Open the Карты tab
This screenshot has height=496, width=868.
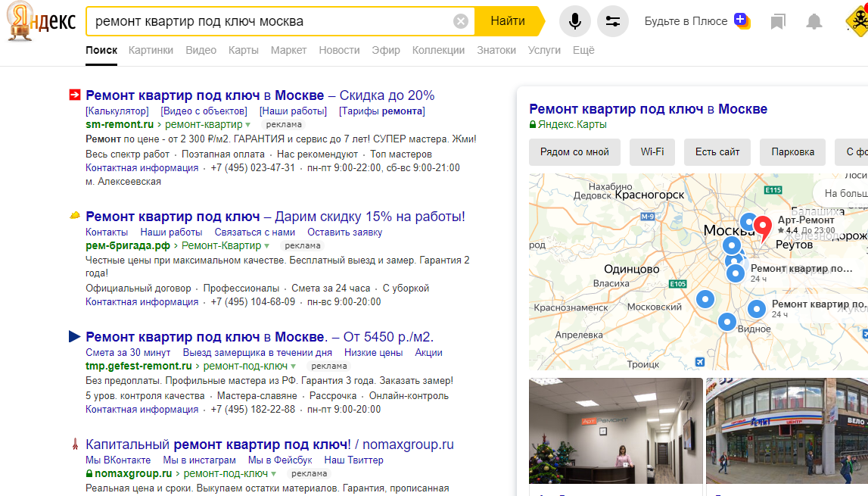[244, 50]
